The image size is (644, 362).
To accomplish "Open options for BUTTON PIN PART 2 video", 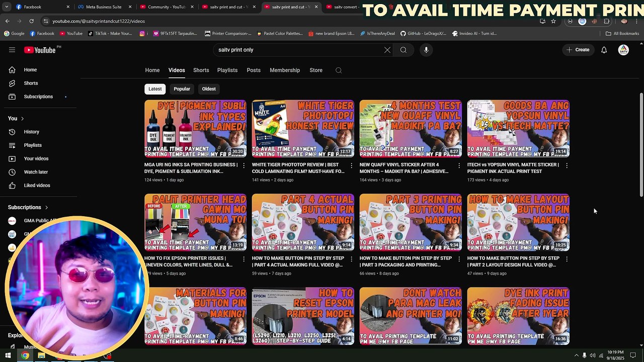I will pyautogui.click(x=567, y=259).
